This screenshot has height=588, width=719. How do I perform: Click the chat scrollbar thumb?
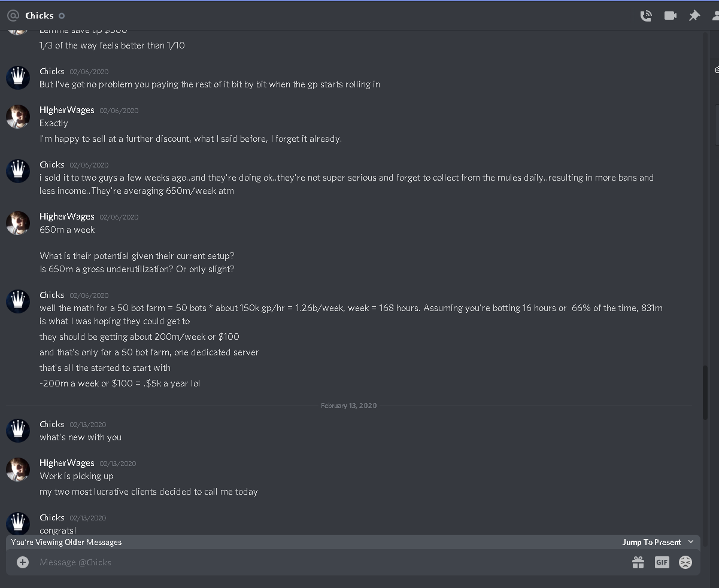705,392
